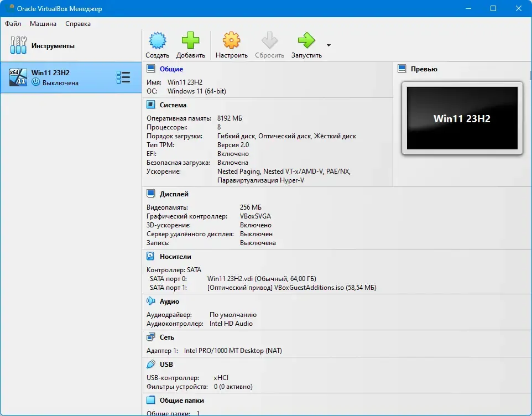Click the VBoxGuestAdditions.iso optical drive entry

292,288
